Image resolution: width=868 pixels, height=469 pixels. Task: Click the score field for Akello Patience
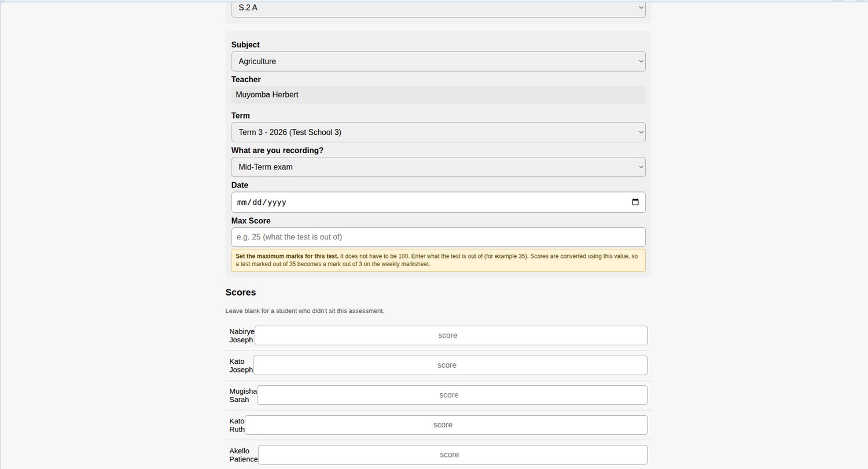pos(453,455)
